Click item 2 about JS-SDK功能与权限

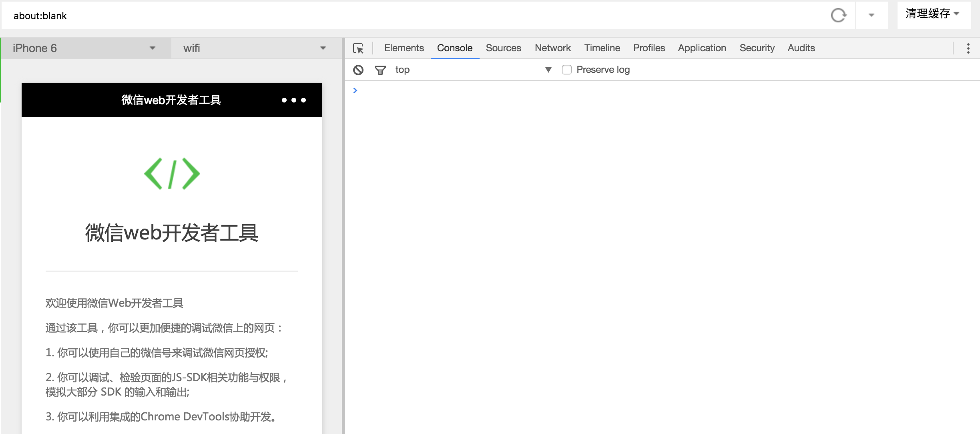(167, 384)
